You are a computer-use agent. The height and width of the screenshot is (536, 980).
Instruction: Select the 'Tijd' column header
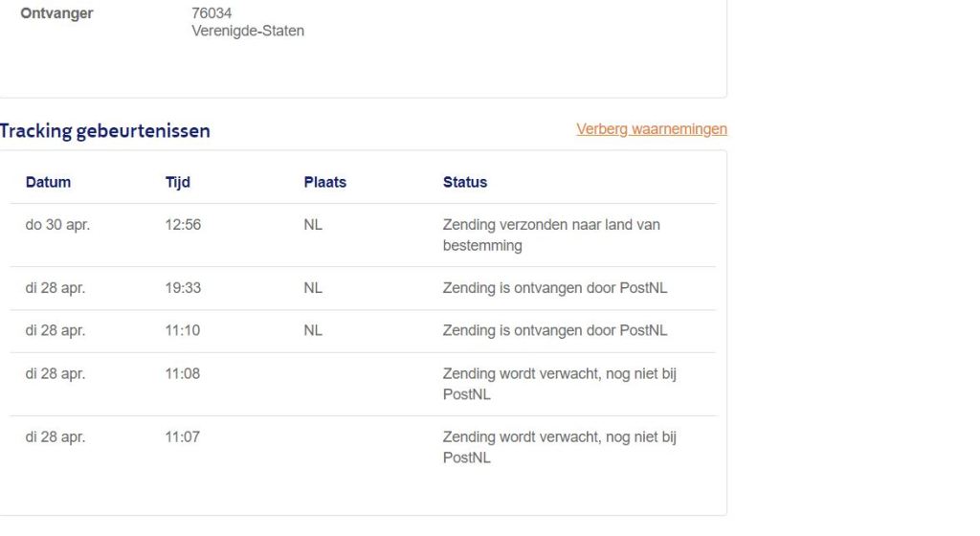click(177, 182)
